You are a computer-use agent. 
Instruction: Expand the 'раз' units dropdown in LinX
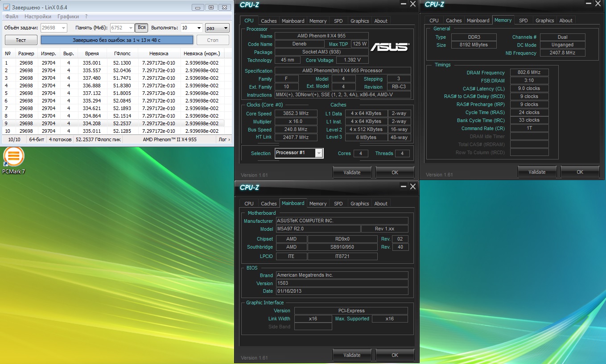coord(225,28)
